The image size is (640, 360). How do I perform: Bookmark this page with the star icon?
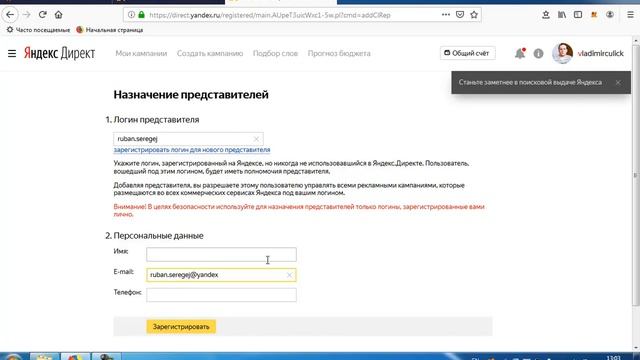[x=474, y=15]
